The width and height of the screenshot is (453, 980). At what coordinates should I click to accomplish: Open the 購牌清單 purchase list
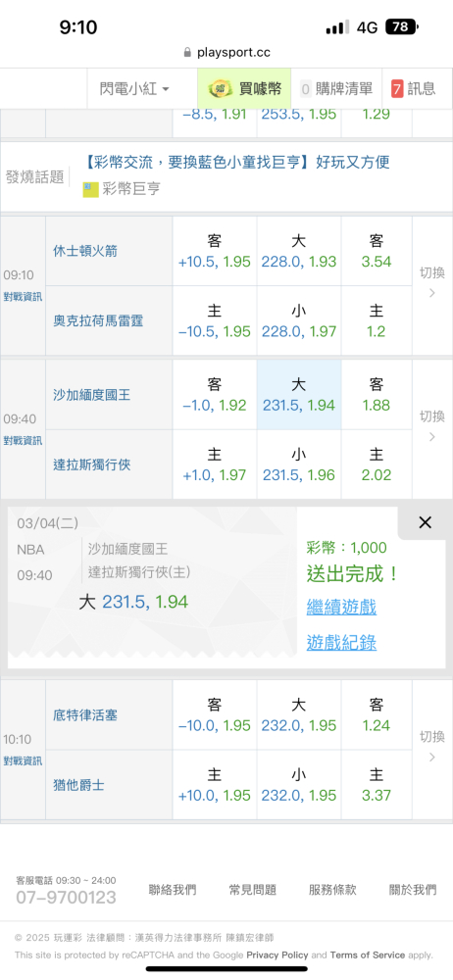pos(336,89)
